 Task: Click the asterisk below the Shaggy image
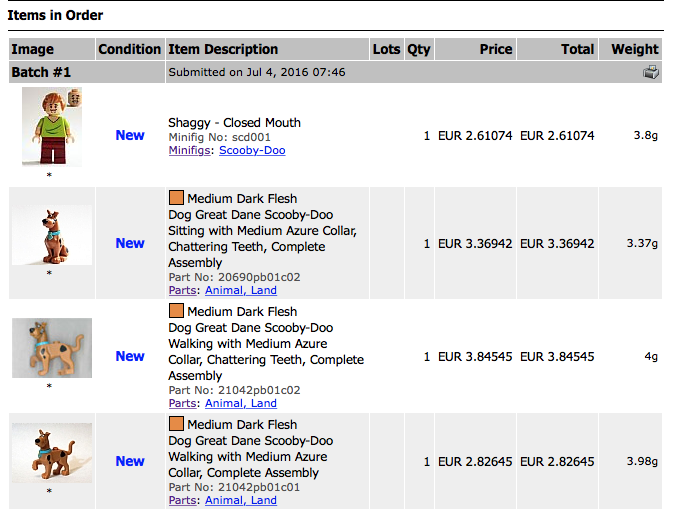click(x=49, y=175)
